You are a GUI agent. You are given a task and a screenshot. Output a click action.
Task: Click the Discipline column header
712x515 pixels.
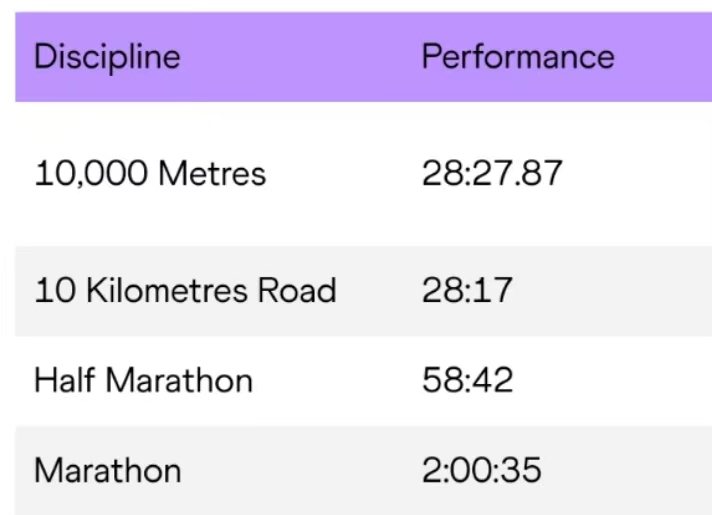point(107,57)
